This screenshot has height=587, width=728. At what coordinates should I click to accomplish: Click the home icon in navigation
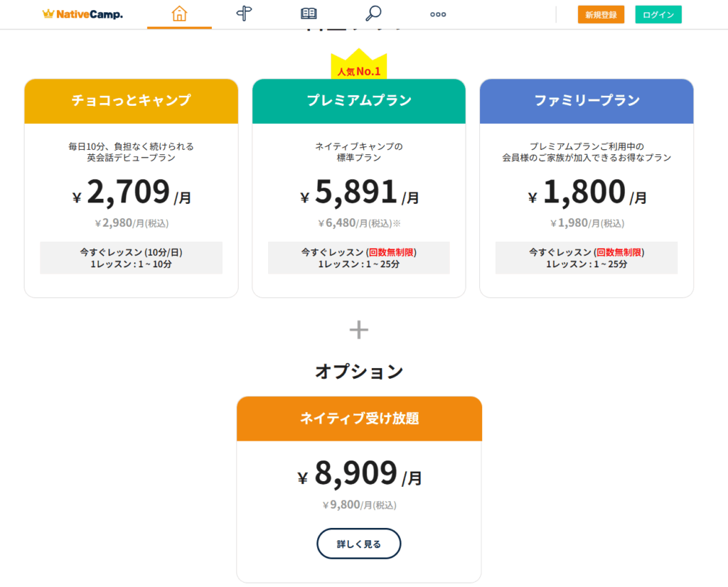[x=179, y=14]
